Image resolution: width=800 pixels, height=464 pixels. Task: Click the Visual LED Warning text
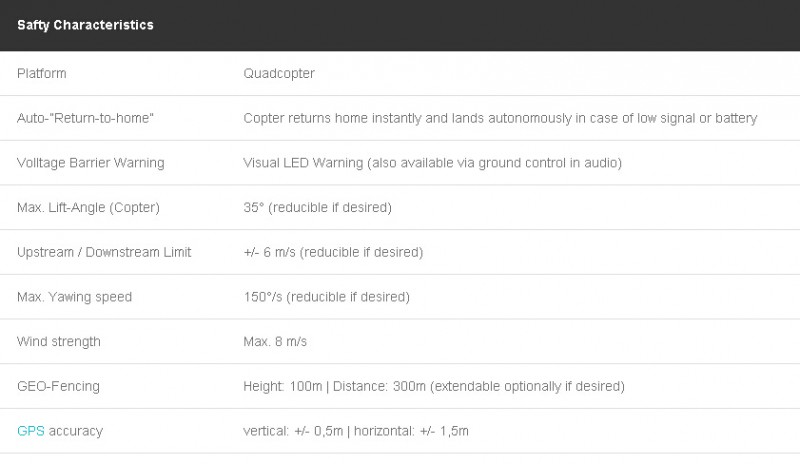[x=432, y=163]
